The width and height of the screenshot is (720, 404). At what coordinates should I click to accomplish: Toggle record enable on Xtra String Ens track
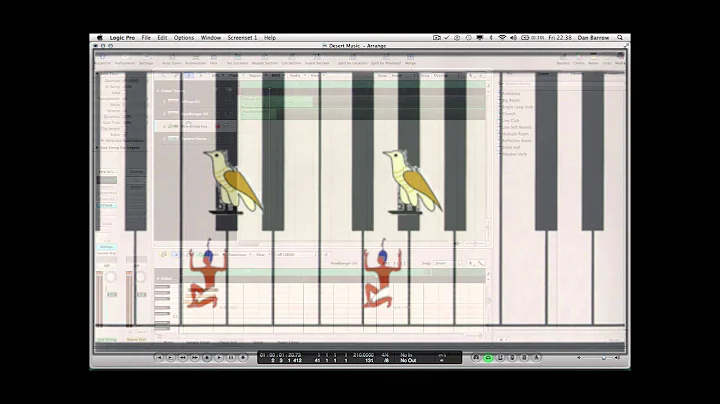point(219,126)
